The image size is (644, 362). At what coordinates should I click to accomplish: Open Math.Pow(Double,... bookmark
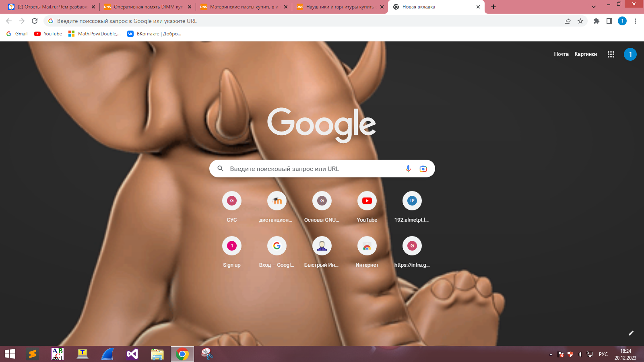pyautogui.click(x=95, y=34)
